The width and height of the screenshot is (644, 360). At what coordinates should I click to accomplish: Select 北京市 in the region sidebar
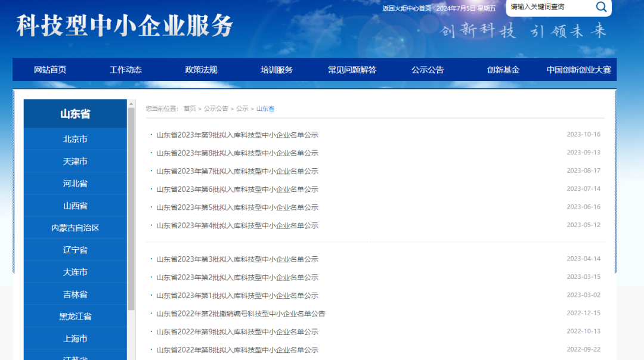75,139
